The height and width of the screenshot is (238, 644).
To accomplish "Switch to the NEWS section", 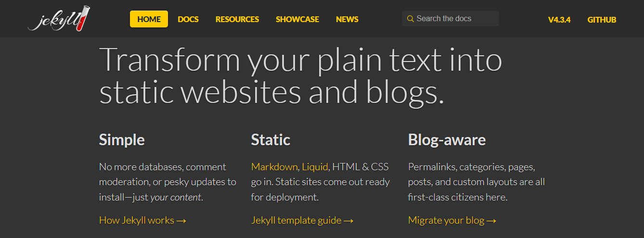I will pos(347,19).
